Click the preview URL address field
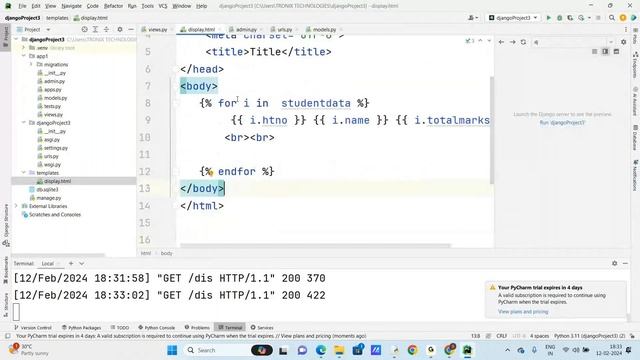The image size is (640, 360). (573, 42)
